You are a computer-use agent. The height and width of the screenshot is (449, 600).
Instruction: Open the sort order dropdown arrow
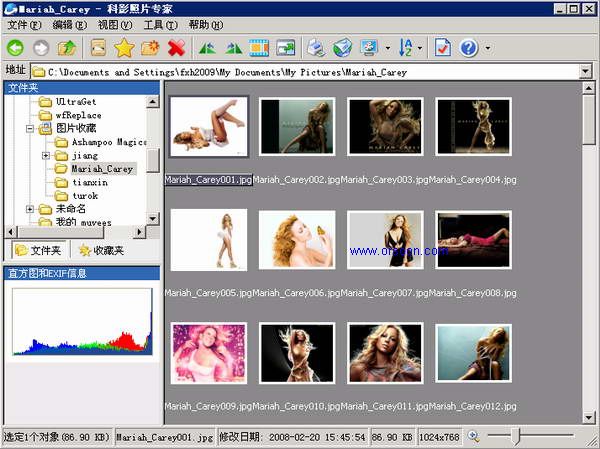[419, 48]
